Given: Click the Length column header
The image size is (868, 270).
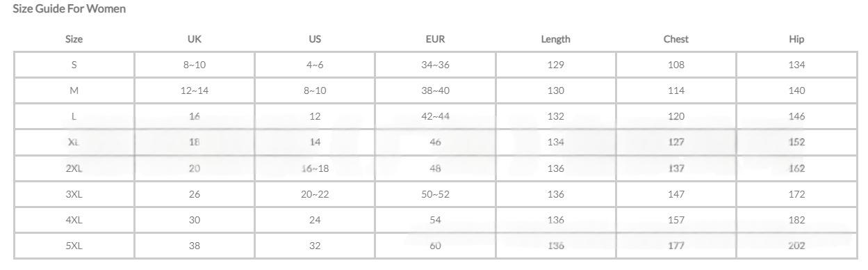Looking at the screenshot, I should [555, 39].
